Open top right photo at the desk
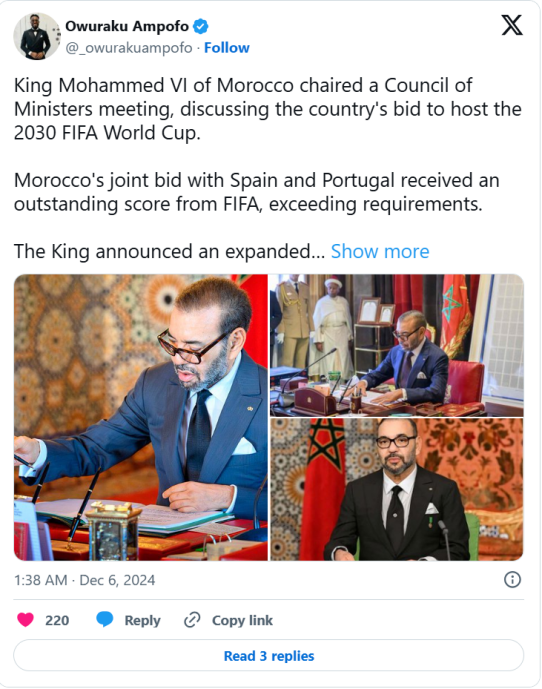The image size is (542, 689). pyautogui.click(x=396, y=345)
